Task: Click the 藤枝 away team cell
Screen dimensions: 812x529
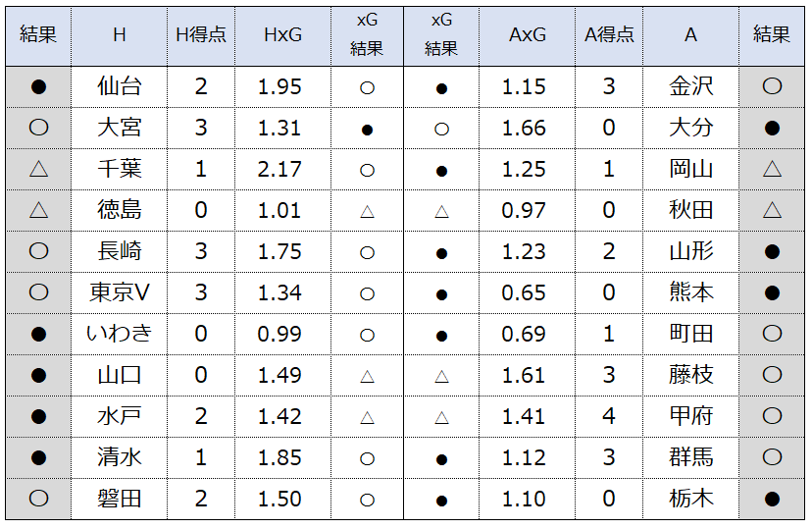Action: [690, 375]
